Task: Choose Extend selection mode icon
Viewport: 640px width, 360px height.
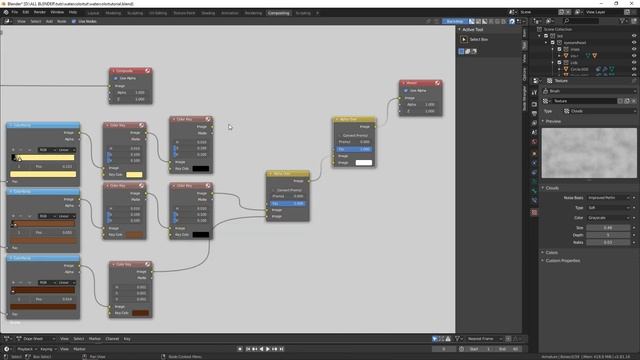Action: tap(468, 51)
